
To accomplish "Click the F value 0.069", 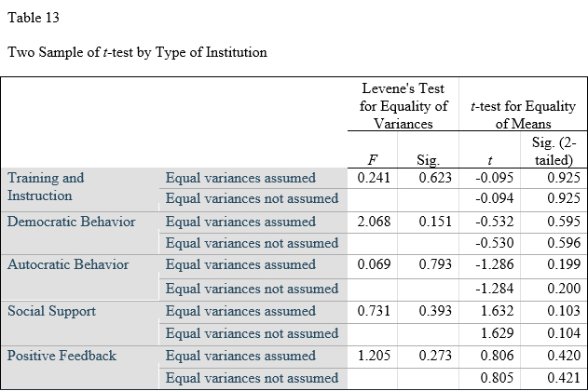I will coord(374,264).
